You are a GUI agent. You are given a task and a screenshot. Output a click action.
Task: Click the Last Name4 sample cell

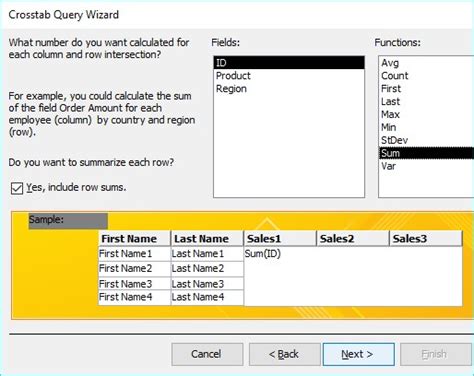207,297
